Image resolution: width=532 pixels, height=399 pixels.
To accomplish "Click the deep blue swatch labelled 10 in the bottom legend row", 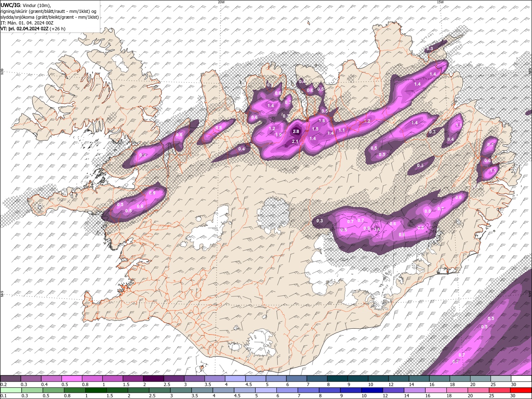I will [x=371, y=390].
